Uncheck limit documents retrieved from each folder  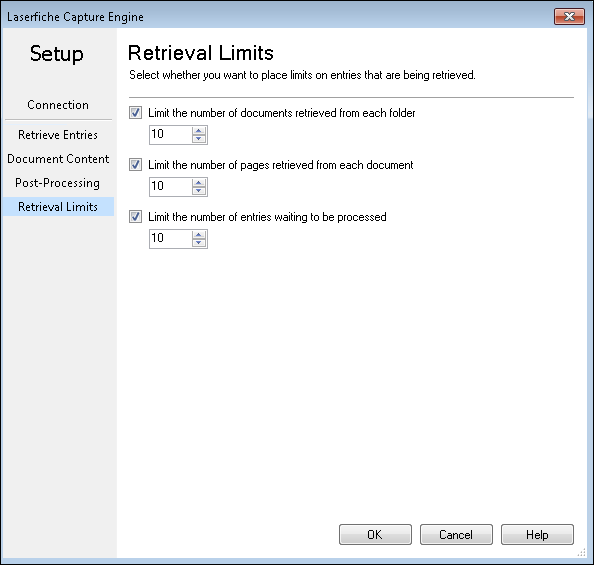pos(135,113)
